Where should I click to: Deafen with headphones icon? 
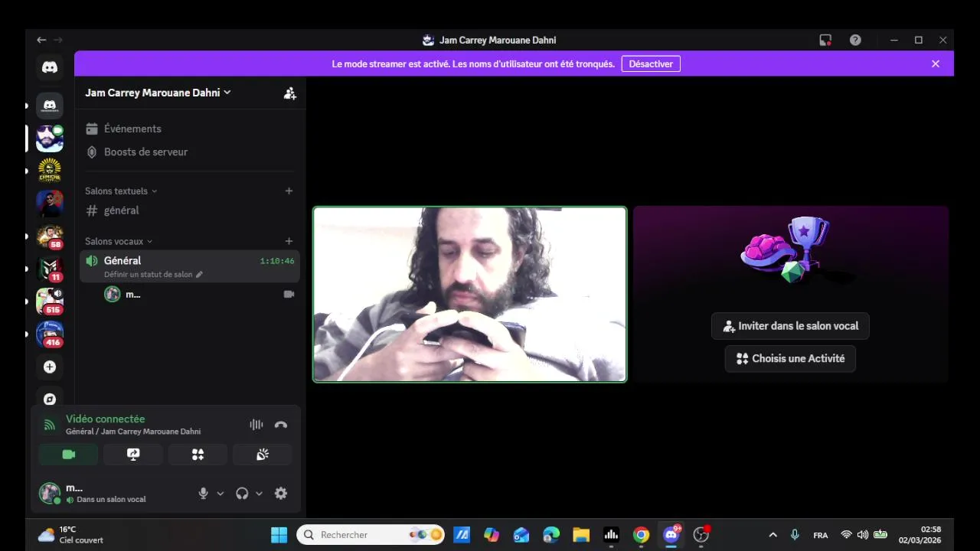(x=242, y=494)
